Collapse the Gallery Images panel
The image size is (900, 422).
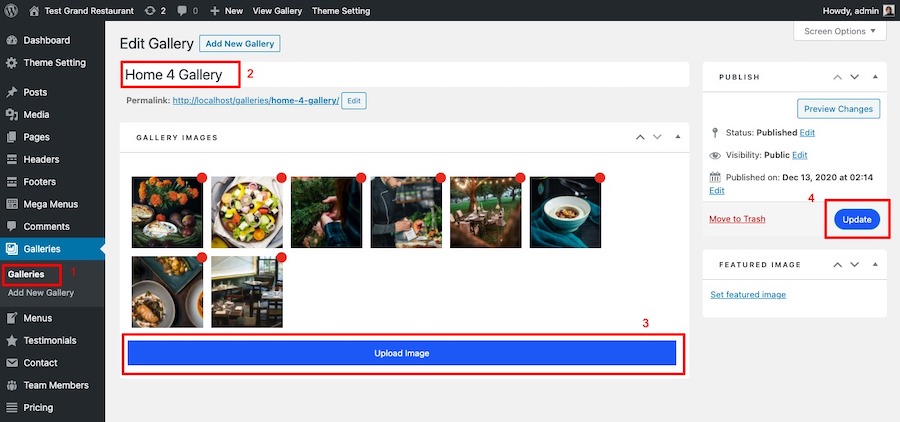677,137
